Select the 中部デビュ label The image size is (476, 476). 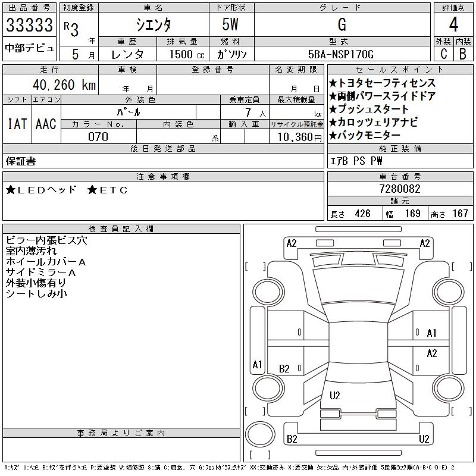(x=29, y=48)
